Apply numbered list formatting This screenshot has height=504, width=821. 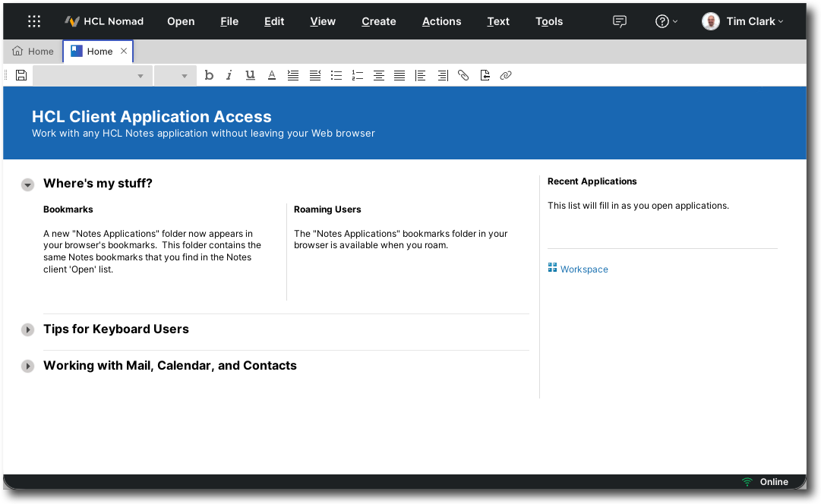[358, 75]
